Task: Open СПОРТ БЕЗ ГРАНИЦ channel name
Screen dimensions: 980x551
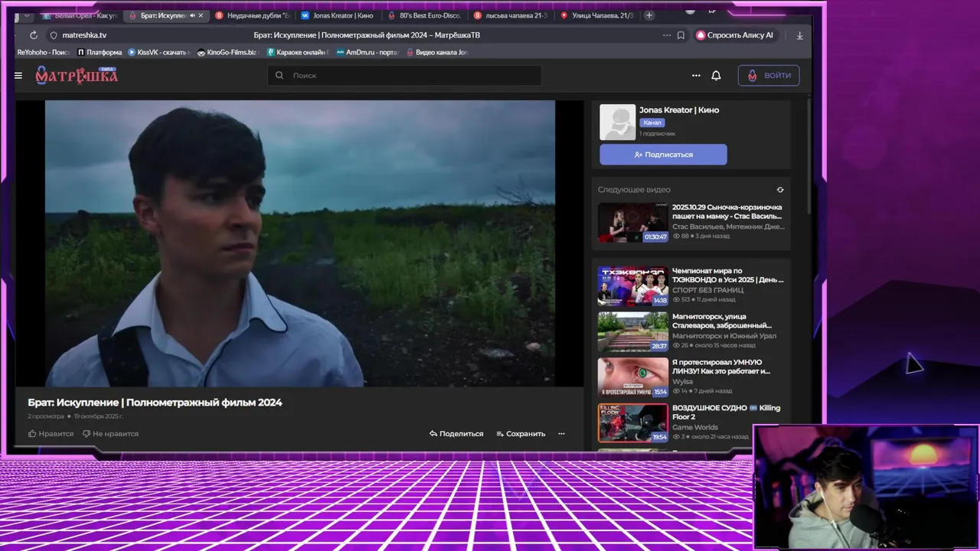Action: pyautogui.click(x=708, y=290)
